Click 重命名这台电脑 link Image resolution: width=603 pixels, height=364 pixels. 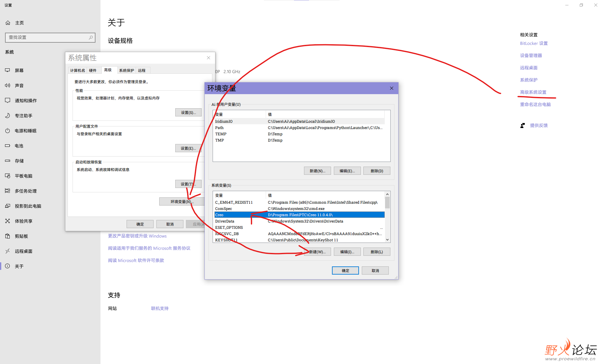(535, 104)
